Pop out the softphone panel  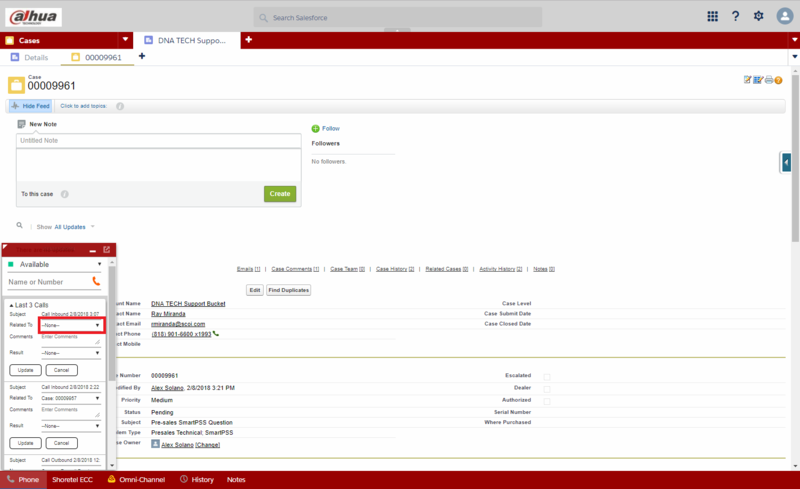coord(107,250)
